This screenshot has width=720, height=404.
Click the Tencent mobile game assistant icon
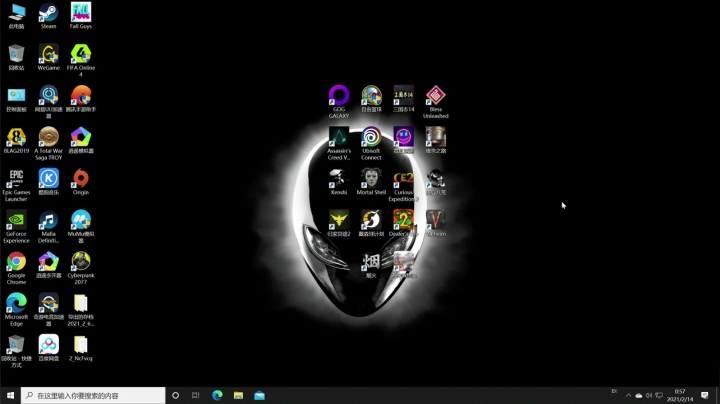(81, 98)
